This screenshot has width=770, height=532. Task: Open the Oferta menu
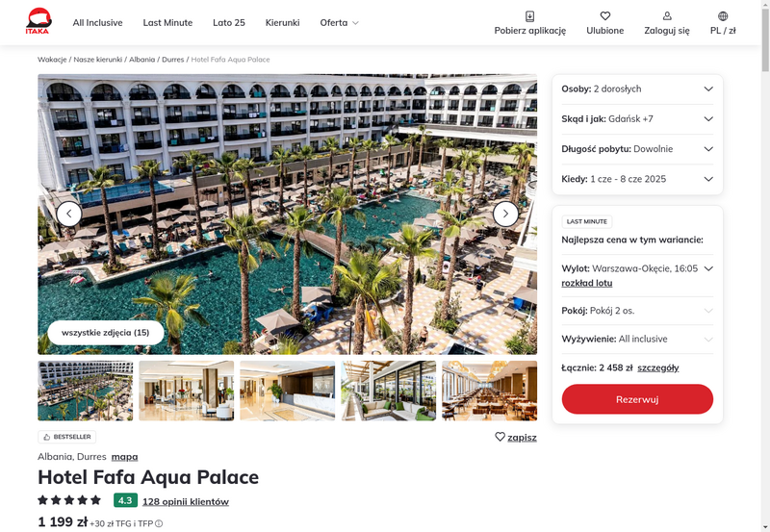[x=340, y=22]
